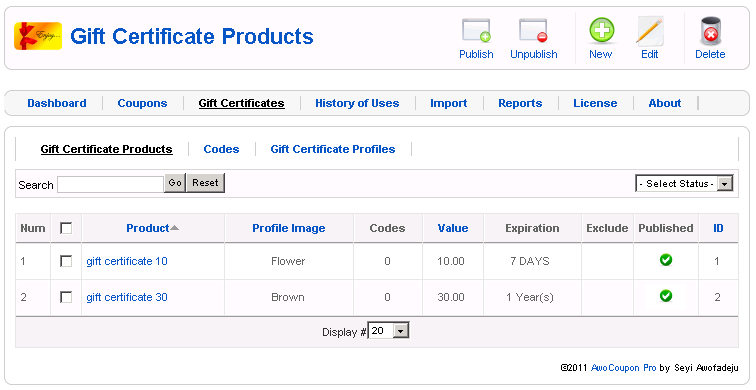Select the Gift Certificates menu tab
Screen dimensions: 756x390
[242, 103]
